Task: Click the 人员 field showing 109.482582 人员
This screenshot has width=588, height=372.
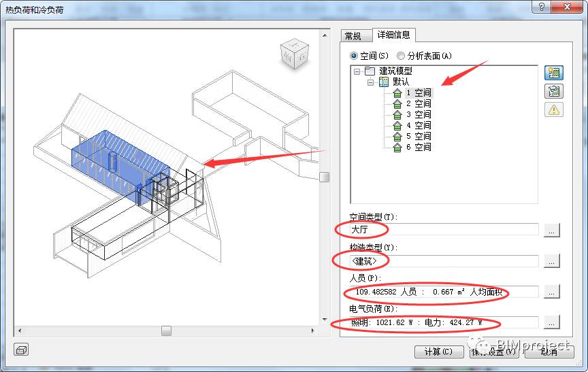Action: pyautogui.click(x=444, y=292)
